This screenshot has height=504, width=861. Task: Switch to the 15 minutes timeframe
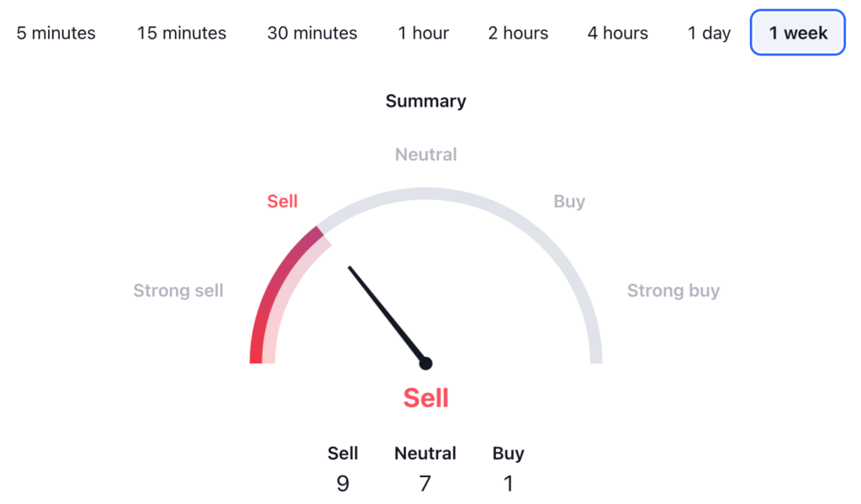pyautogui.click(x=182, y=34)
